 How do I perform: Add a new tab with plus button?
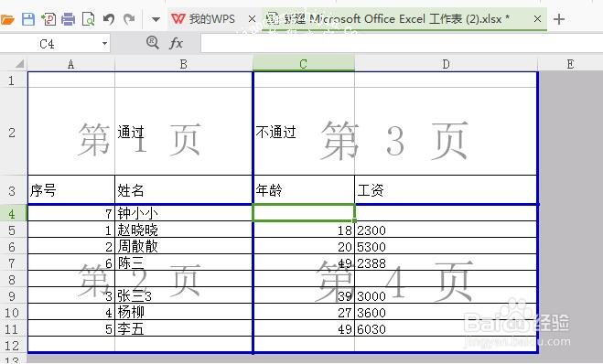(x=559, y=19)
